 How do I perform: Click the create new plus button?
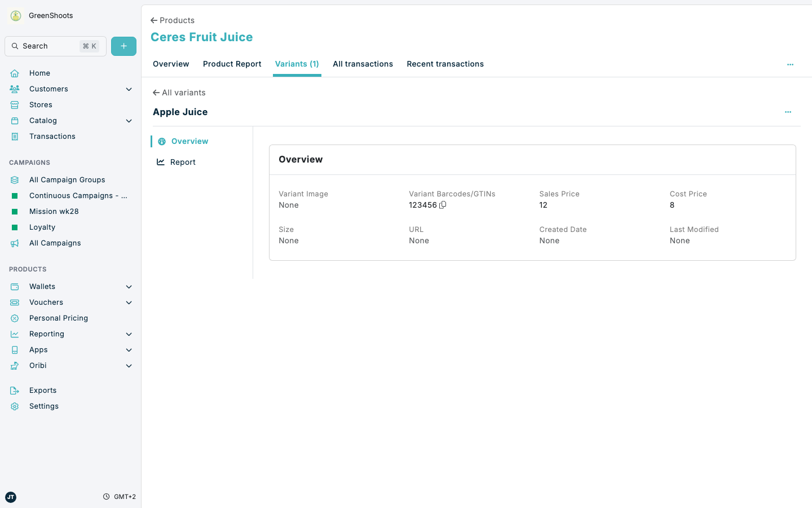pyautogui.click(x=123, y=46)
